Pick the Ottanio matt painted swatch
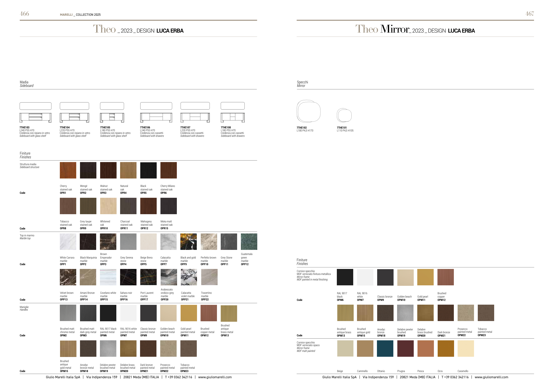 [385, 348]
